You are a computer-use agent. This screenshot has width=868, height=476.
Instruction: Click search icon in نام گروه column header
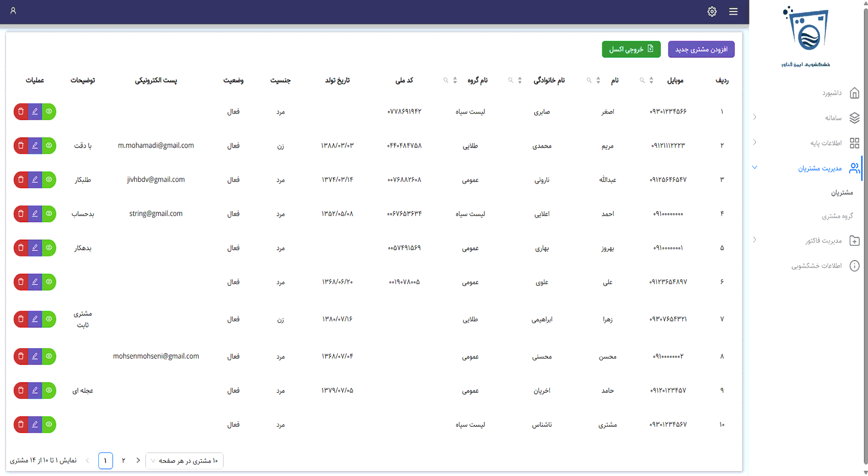click(x=446, y=80)
